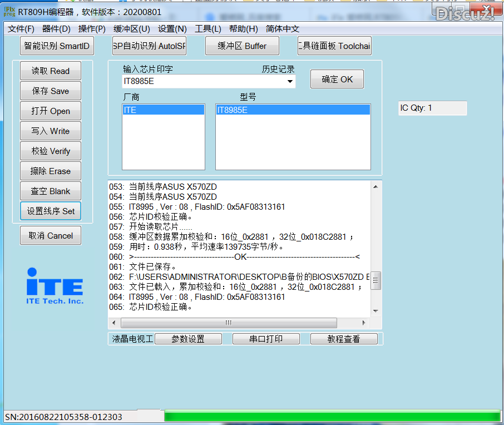
Task: Verify the chip with 校验 Verify
Action: pos(50,151)
